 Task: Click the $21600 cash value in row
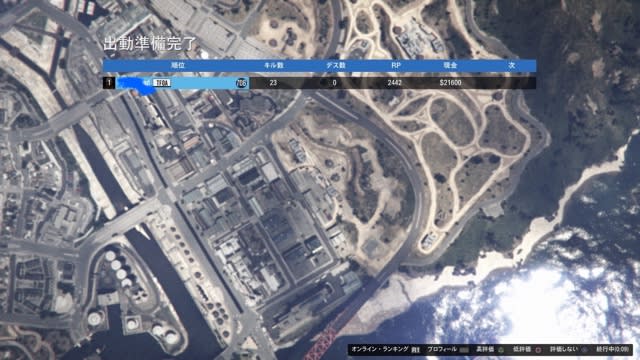(450, 83)
